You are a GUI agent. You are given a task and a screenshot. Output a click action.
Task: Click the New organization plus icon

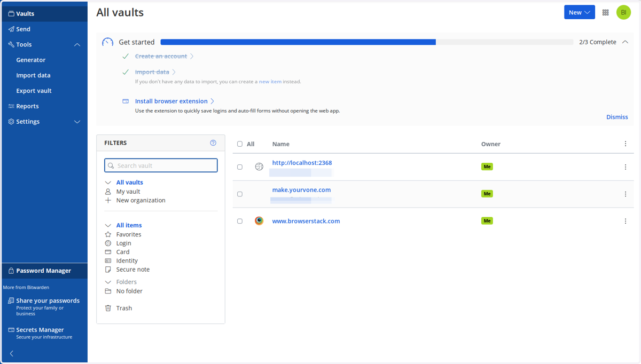[108, 200]
